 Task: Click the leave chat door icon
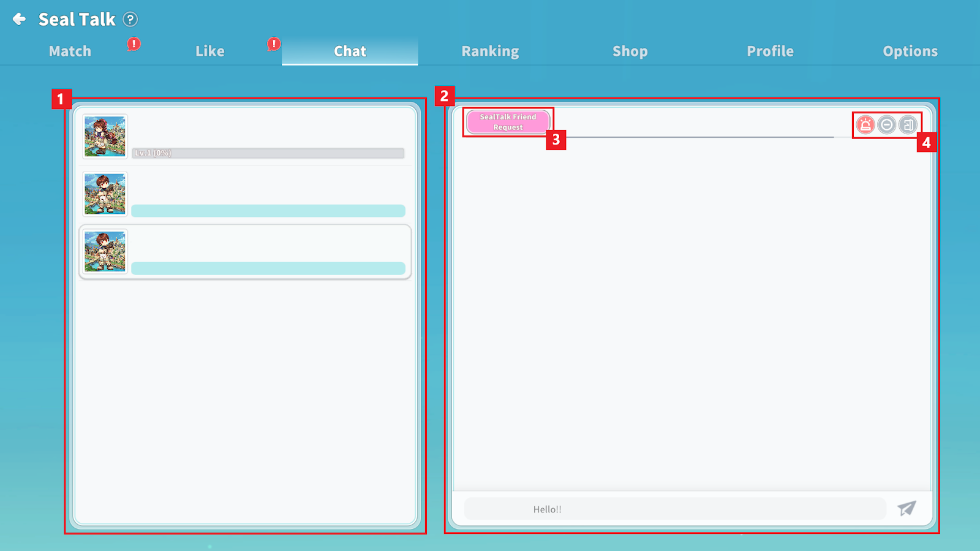(908, 125)
